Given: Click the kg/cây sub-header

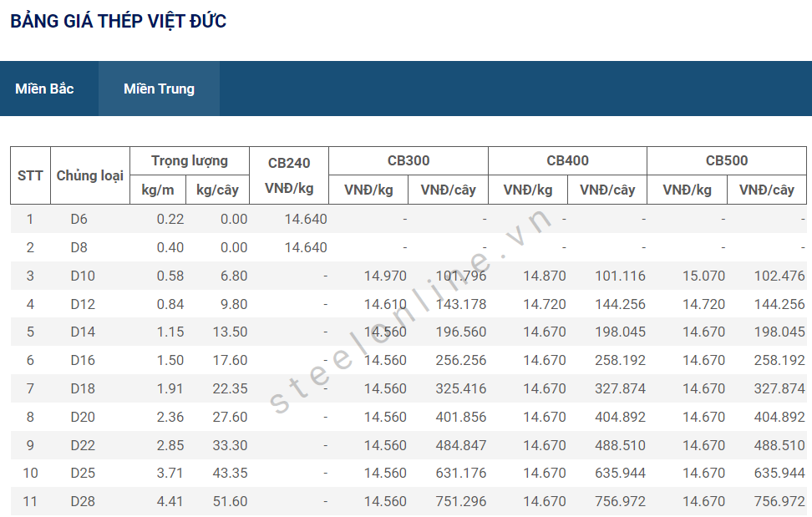Looking at the screenshot, I should click(x=217, y=190).
